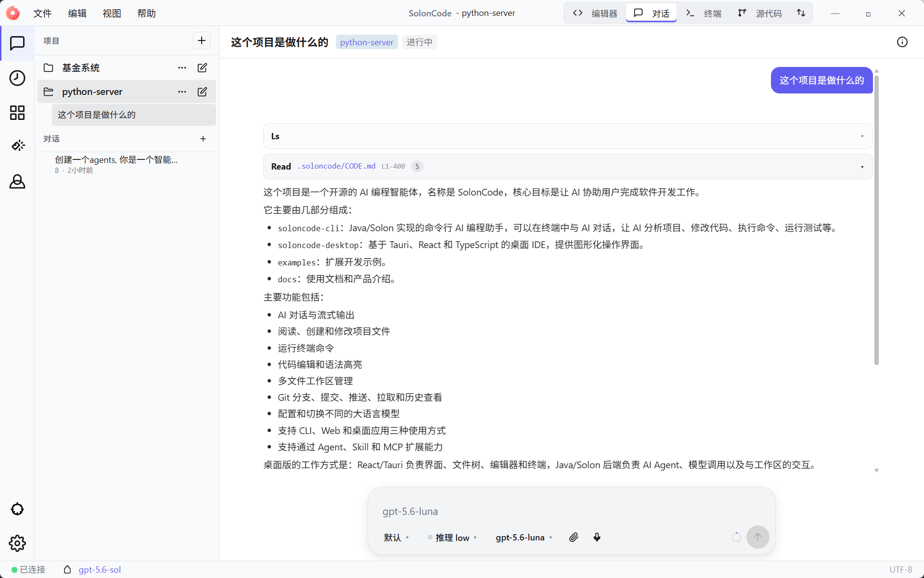Open more options for python-server project
The image size is (924, 578).
tap(182, 92)
